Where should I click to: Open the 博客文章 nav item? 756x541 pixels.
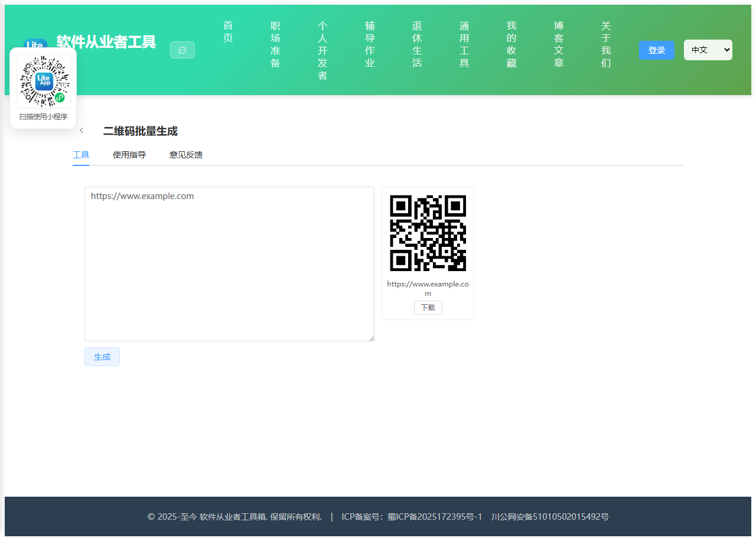click(x=559, y=44)
